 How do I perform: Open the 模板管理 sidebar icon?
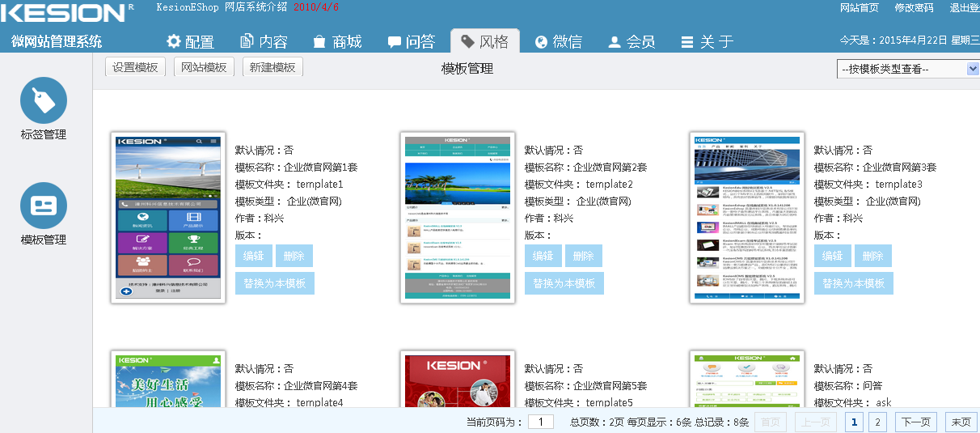click(x=44, y=206)
